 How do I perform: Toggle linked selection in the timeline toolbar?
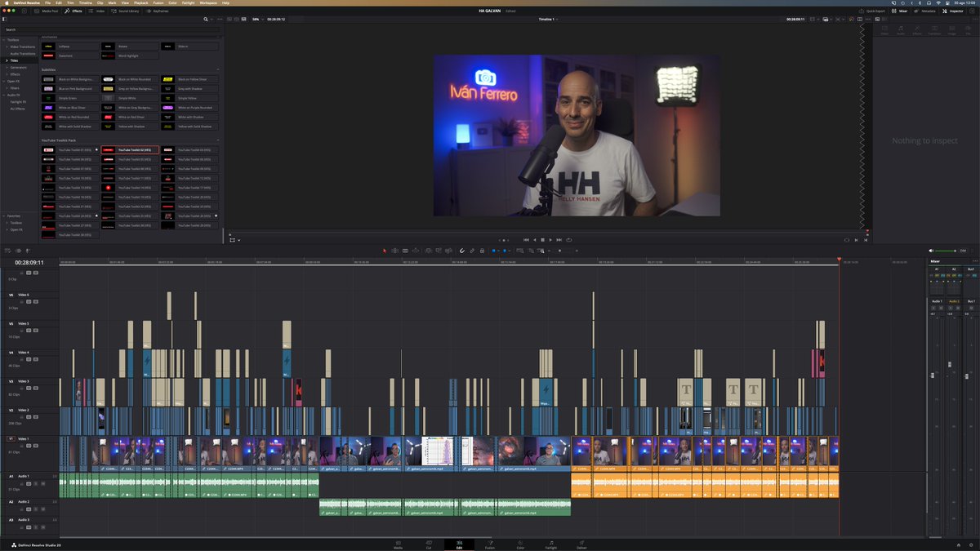click(472, 251)
